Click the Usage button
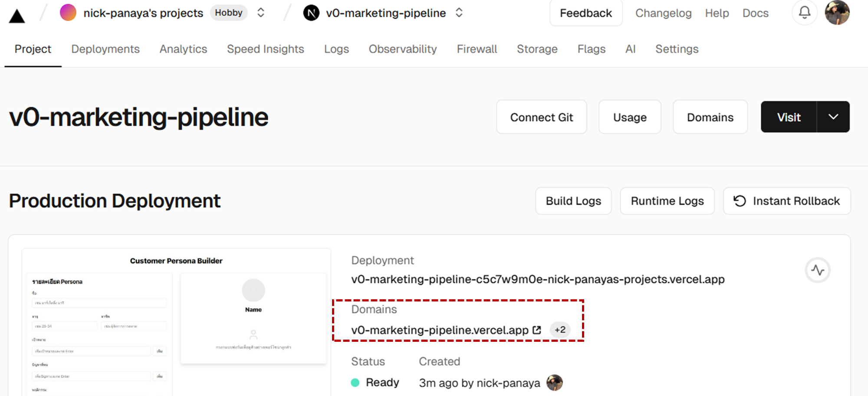 coord(630,117)
